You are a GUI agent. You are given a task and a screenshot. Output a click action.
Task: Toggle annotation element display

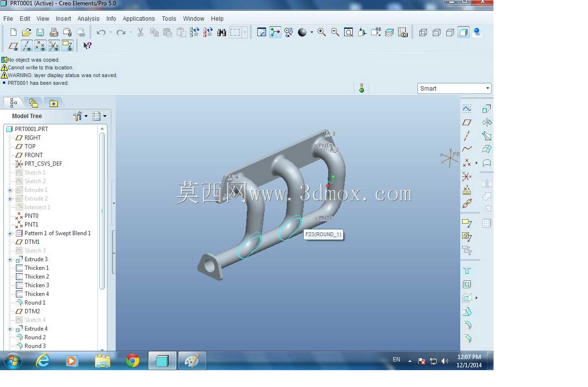tap(67, 46)
